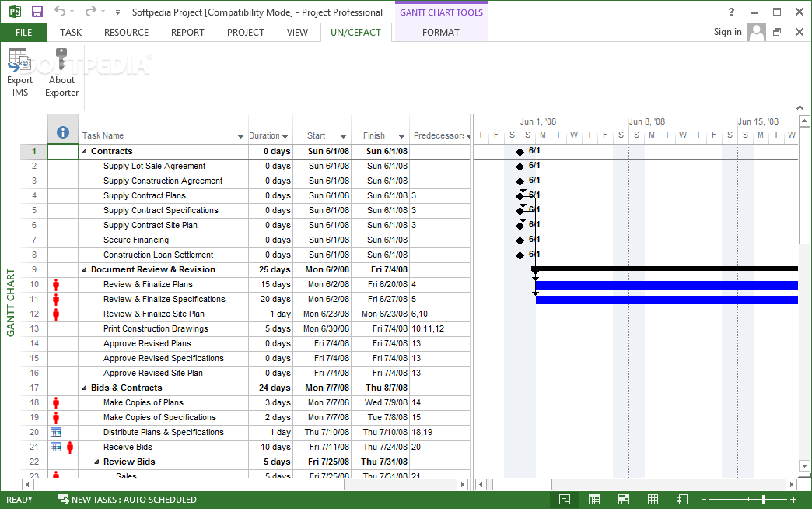Collapse the Bids & Contracts summary task
This screenshot has height=509, width=812.
[85, 388]
